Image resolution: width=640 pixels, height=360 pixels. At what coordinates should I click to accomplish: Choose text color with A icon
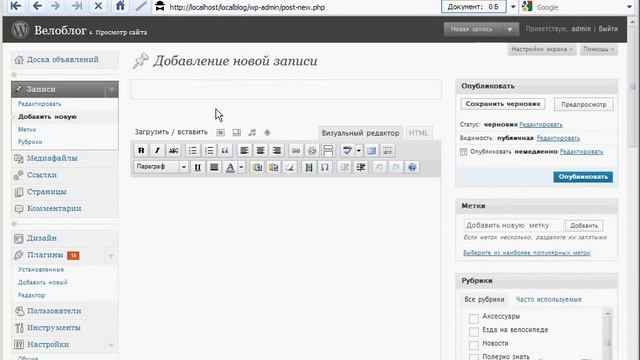pyautogui.click(x=230, y=167)
